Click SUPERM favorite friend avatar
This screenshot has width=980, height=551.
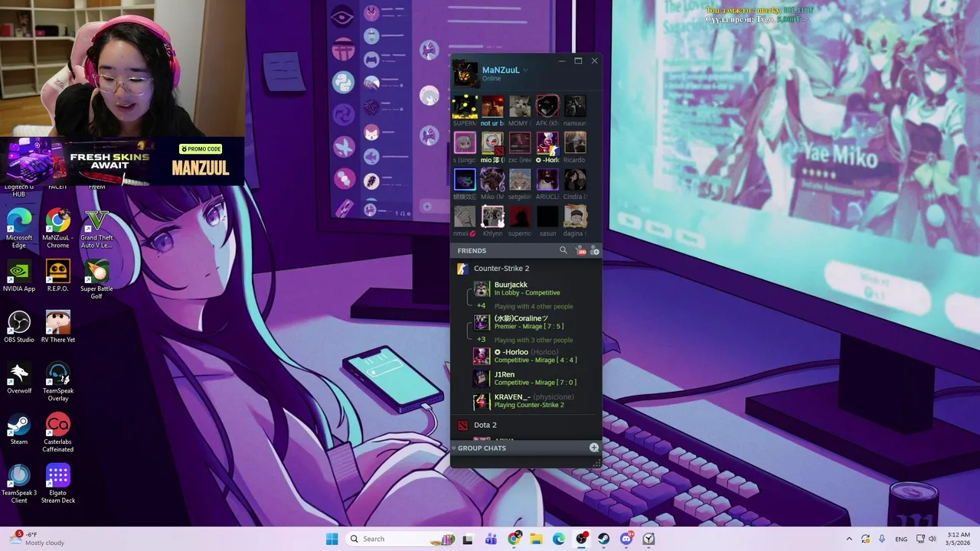click(x=465, y=106)
